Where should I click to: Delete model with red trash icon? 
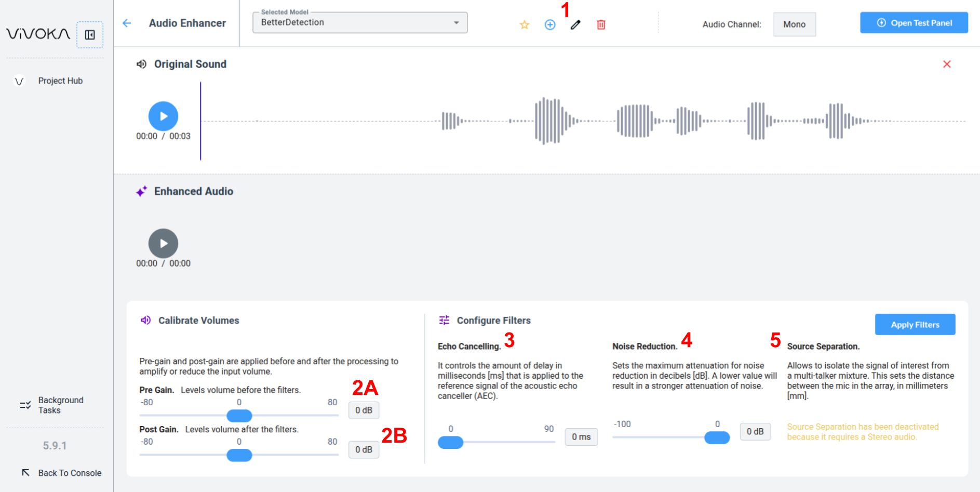coord(601,24)
